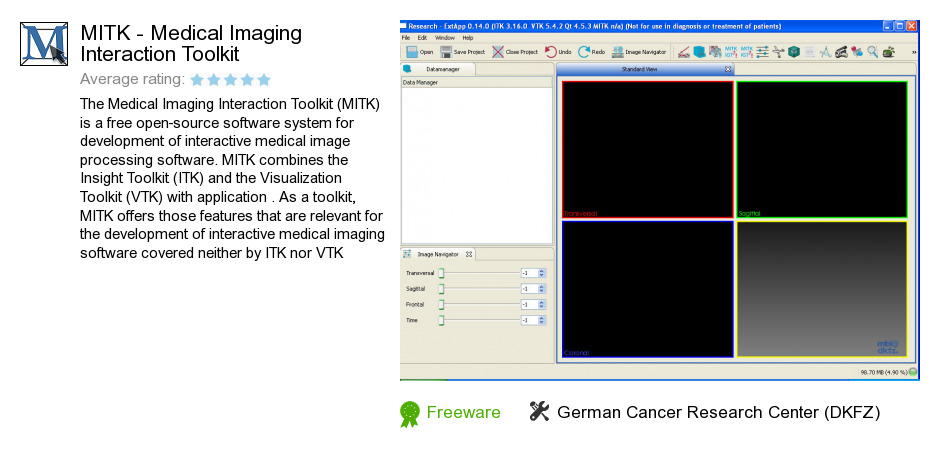The width and height of the screenshot is (940, 458).
Task: Close the Standard View tab
Action: click(728, 70)
